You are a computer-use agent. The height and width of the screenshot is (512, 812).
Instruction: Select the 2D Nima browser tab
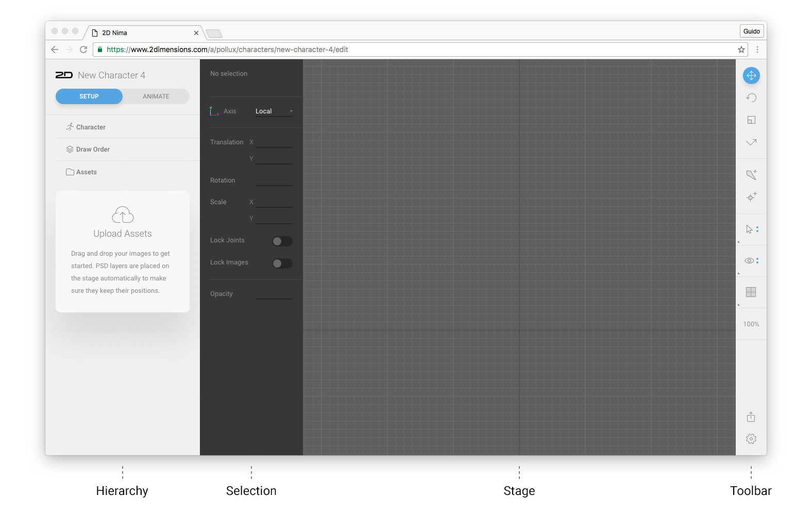pyautogui.click(x=144, y=33)
